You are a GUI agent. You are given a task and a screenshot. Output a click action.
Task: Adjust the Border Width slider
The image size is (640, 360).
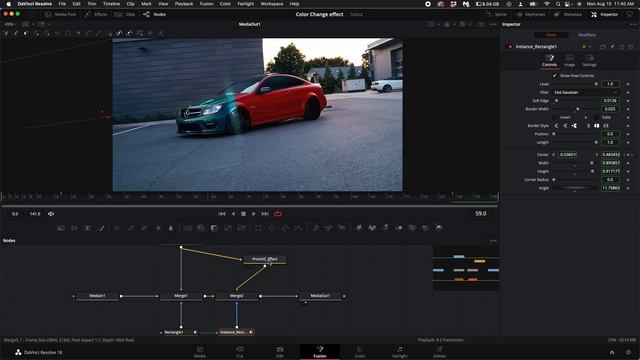[575, 109]
